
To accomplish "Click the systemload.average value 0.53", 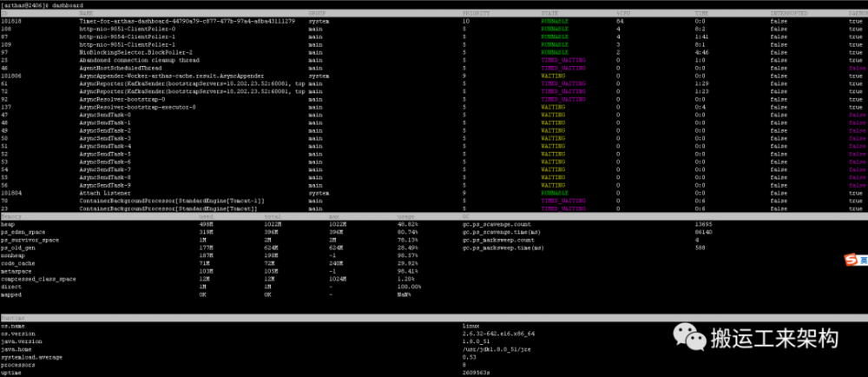I will pyautogui.click(x=470, y=357).
